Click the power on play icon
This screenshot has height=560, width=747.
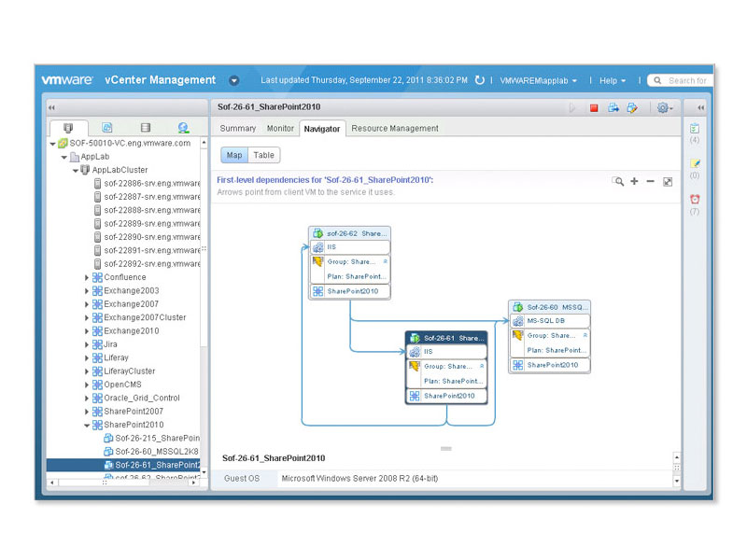click(x=572, y=108)
